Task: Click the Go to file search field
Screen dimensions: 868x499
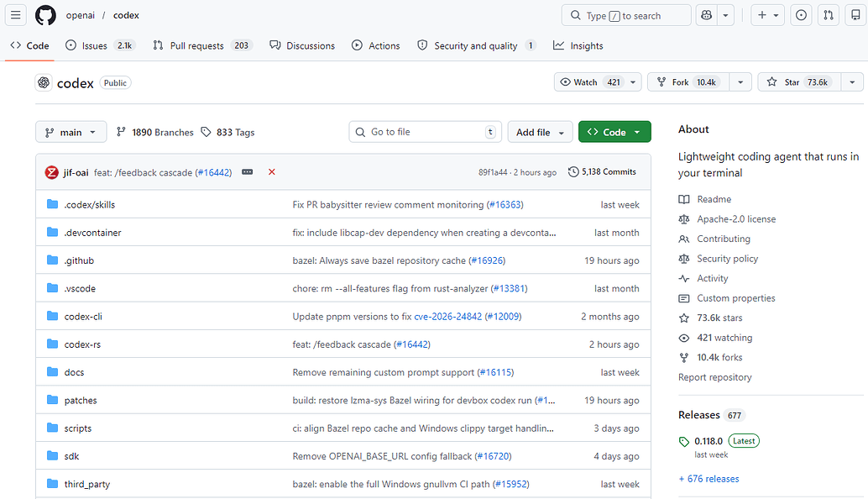Action: coord(425,132)
